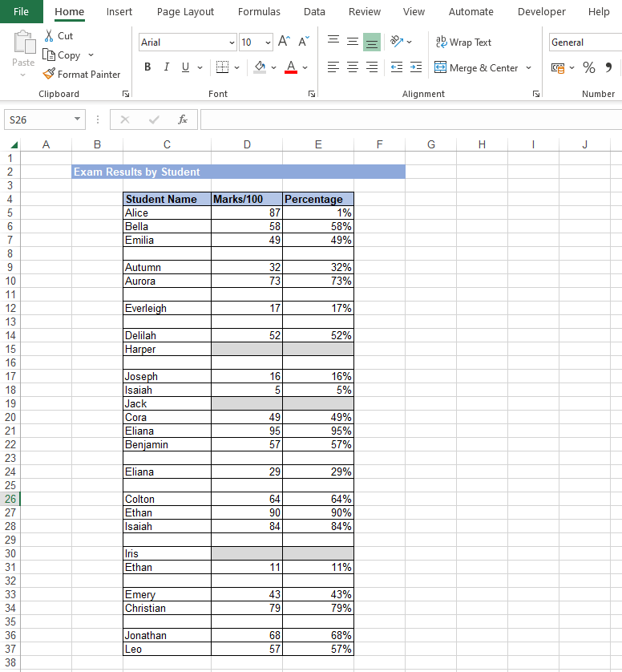Click the Center horizontal alignment icon

coord(353,67)
